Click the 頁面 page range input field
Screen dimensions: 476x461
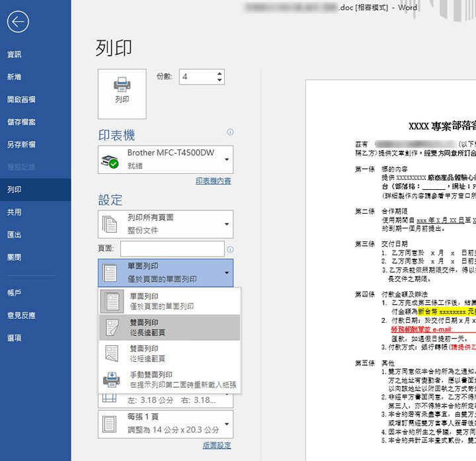click(172, 249)
